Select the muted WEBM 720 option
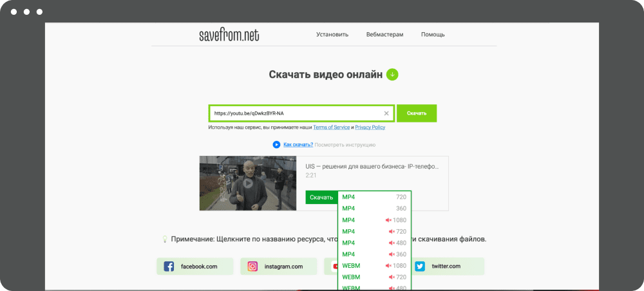The width and height of the screenshot is (644, 291). pyautogui.click(x=374, y=277)
